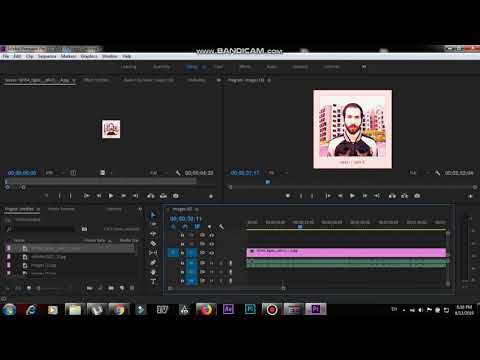Toggle lock on video track V1
This screenshot has height=360, width=480.
tap(182, 253)
